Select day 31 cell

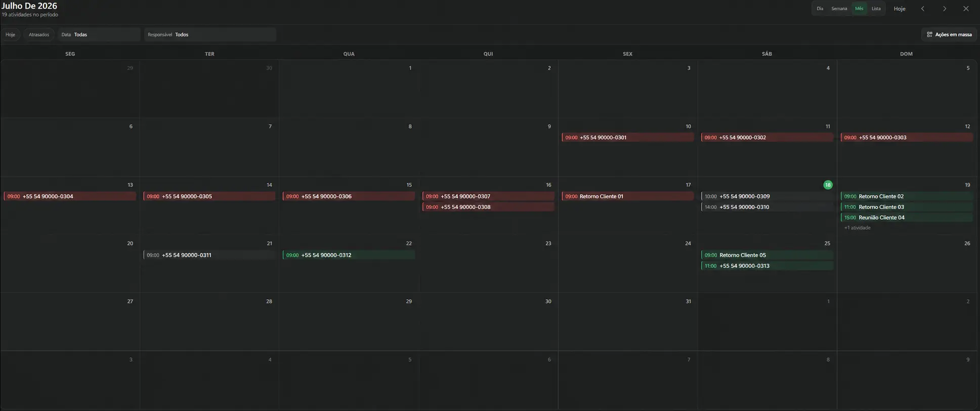click(628, 322)
